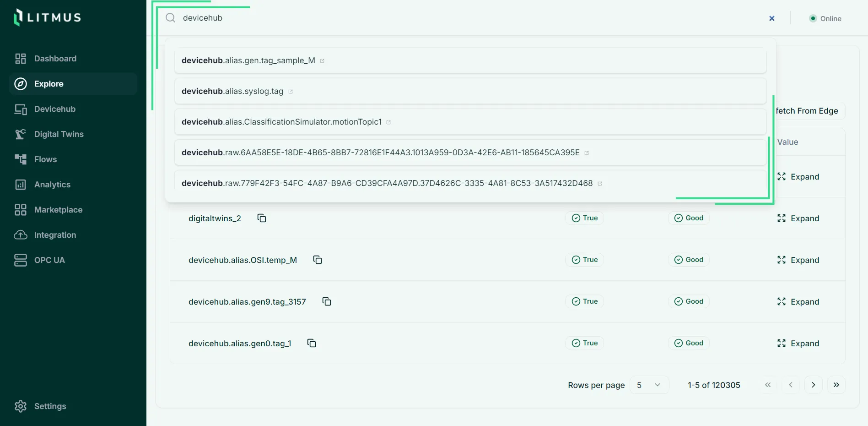868x426 pixels.
Task: Open external link icon for raw.6AA58E5E suggestion
Action: click(x=587, y=153)
